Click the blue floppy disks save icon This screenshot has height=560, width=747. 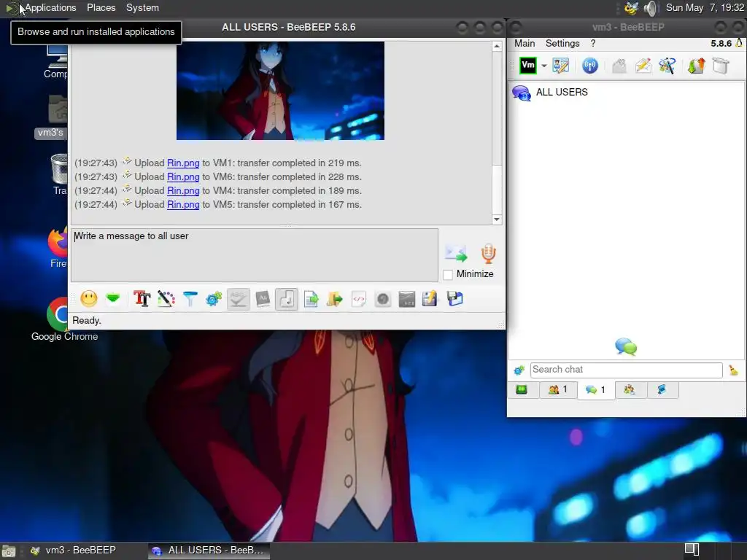[455, 299]
